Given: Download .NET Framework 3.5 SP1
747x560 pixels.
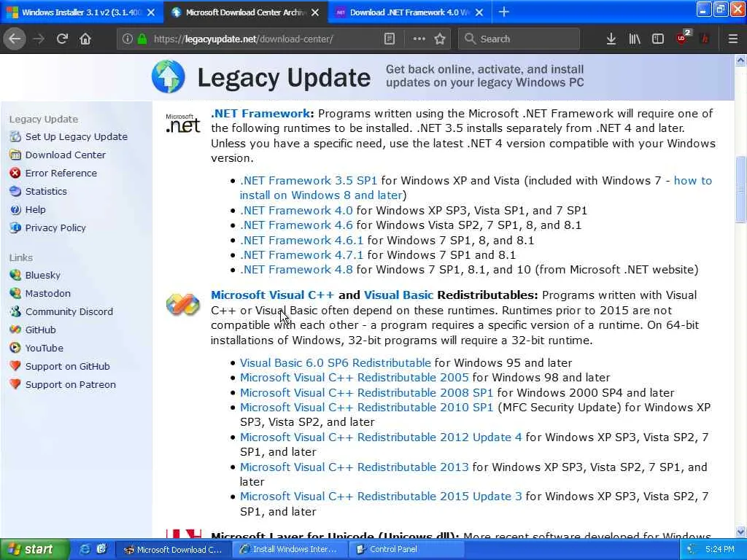Looking at the screenshot, I should tap(309, 181).
